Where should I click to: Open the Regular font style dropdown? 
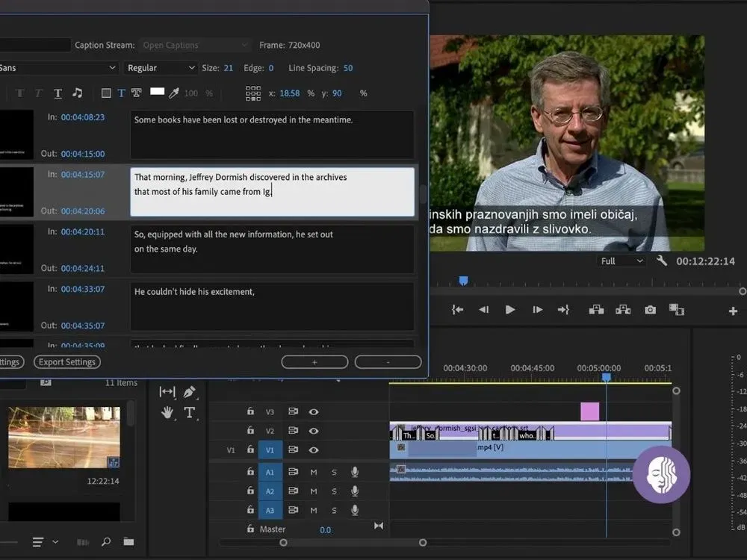[x=160, y=68]
